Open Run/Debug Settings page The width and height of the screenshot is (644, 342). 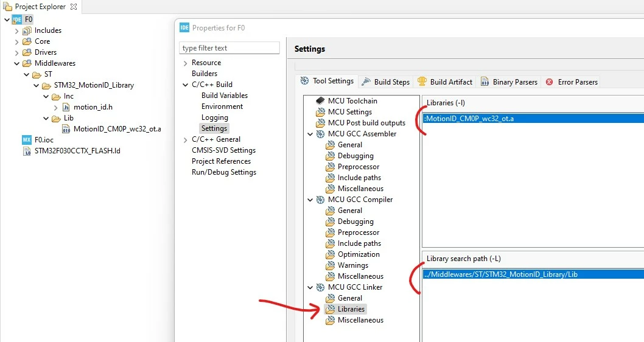224,172
